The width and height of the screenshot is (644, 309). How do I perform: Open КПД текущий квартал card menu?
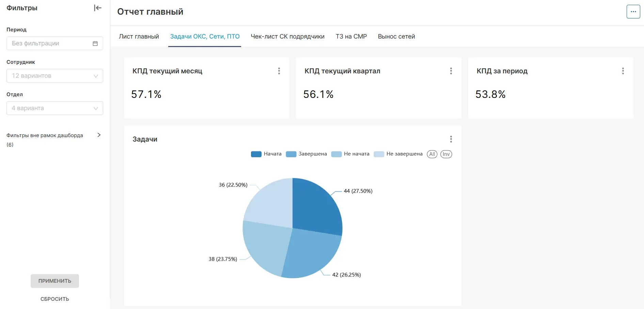(451, 71)
